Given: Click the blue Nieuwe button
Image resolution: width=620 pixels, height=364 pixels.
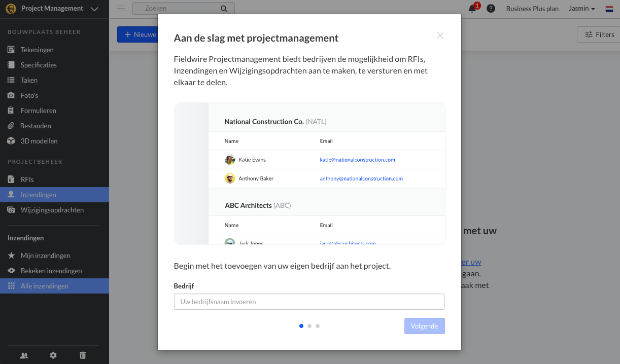Looking at the screenshot, I should (137, 34).
